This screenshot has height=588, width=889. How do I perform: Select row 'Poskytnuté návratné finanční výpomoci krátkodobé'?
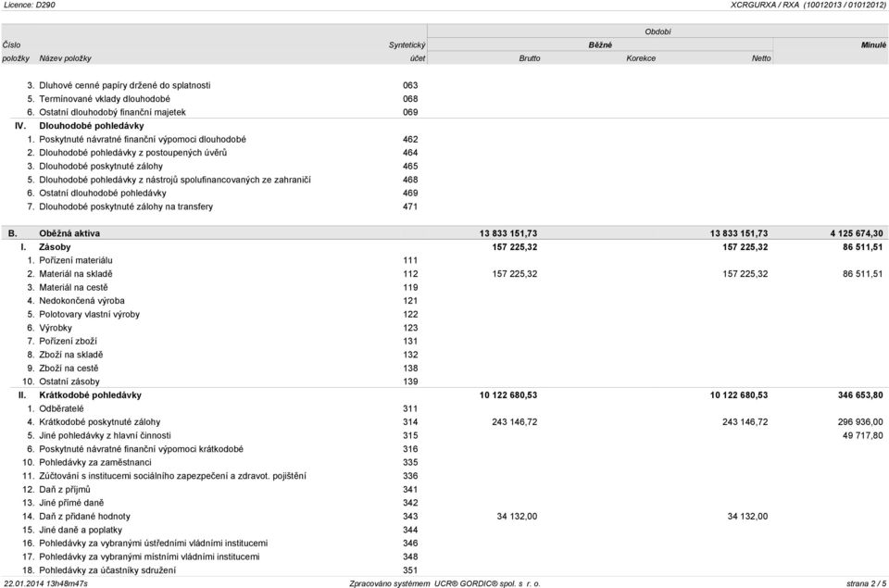444,449
